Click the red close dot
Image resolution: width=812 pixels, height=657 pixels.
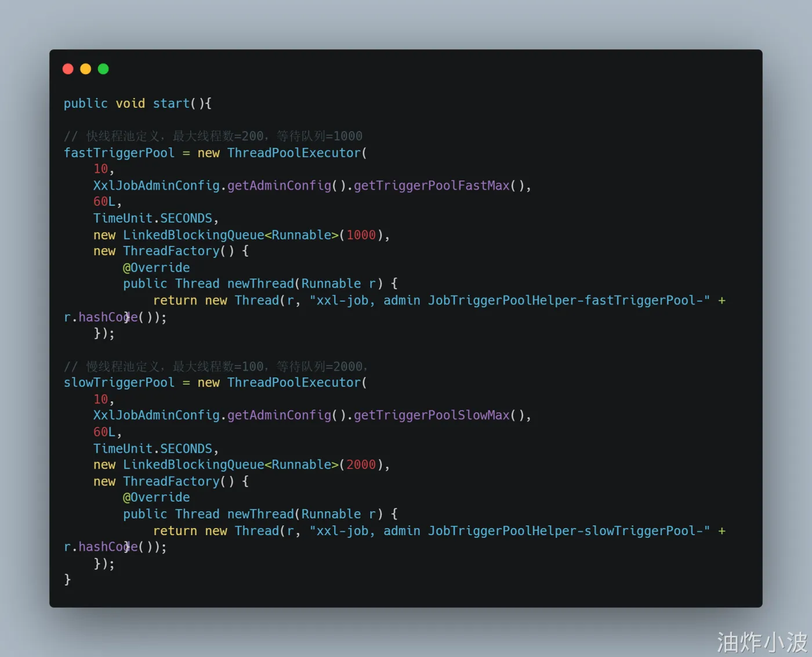68,69
